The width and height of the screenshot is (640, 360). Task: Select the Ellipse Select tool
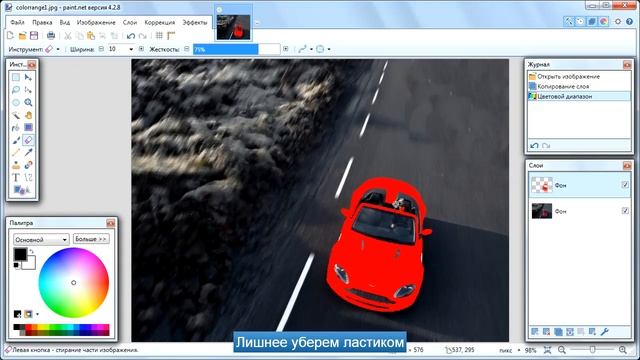[x=16, y=102]
